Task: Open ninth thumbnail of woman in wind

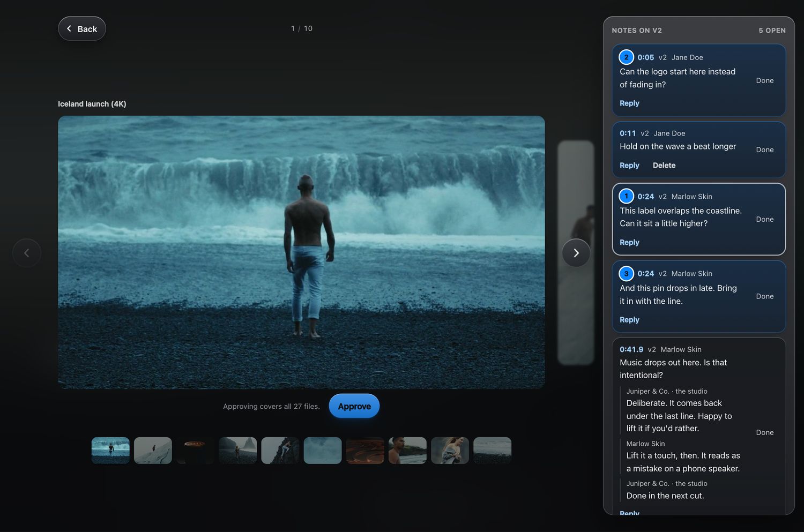Action: point(450,451)
